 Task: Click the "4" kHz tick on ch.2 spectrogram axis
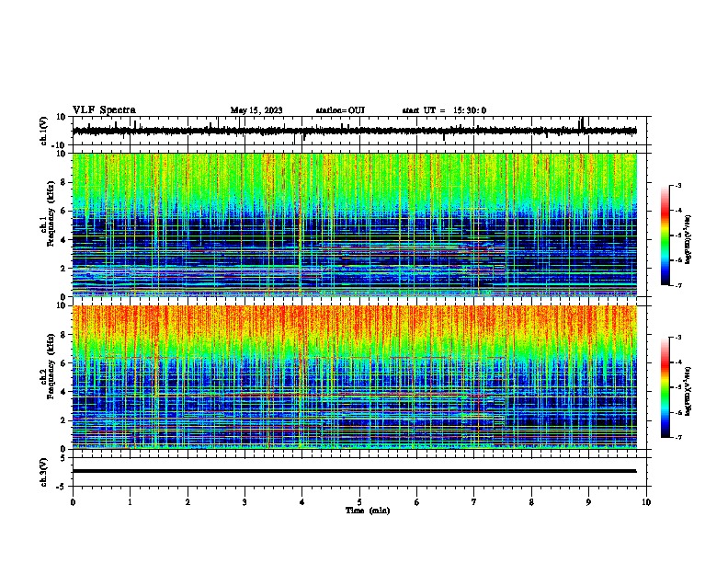point(64,392)
